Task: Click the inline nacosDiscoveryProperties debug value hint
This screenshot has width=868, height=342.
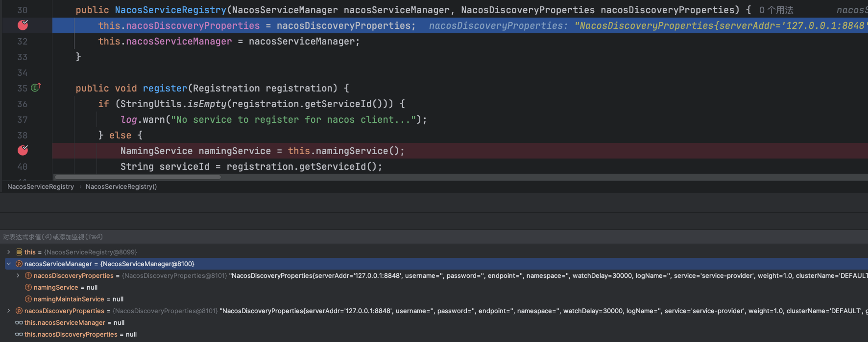Action: 648,25
